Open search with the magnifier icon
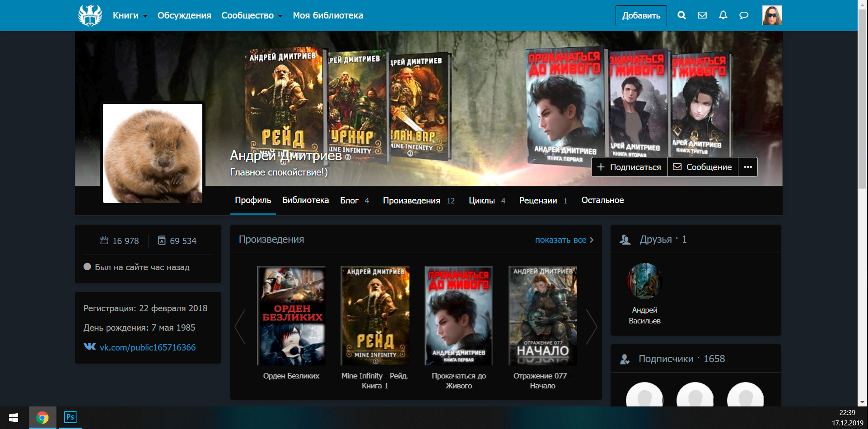Image resolution: width=868 pixels, height=429 pixels. click(x=681, y=15)
